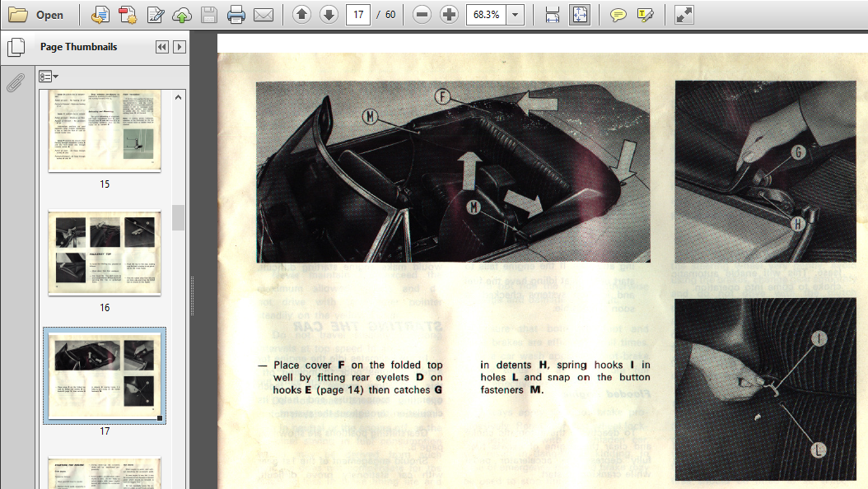This screenshot has width=868, height=489.
Task: Click the panel splitter grip handle
Action: point(192,296)
